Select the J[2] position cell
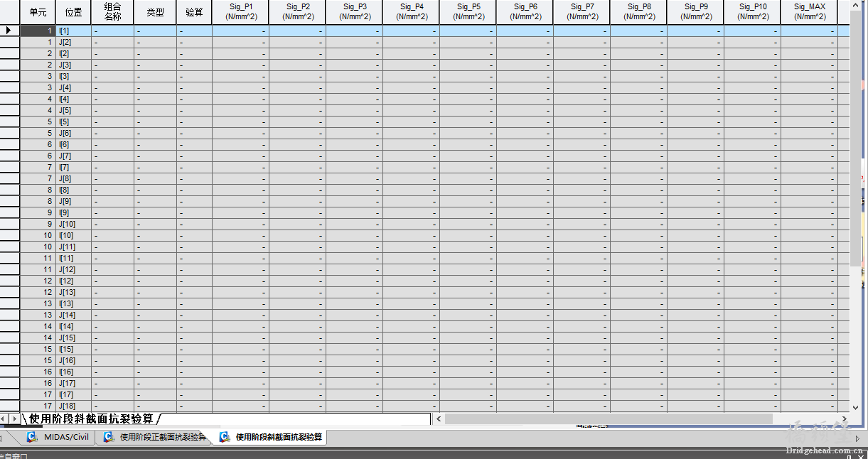Viewport: 868px width, 459px height. [73, 42]
